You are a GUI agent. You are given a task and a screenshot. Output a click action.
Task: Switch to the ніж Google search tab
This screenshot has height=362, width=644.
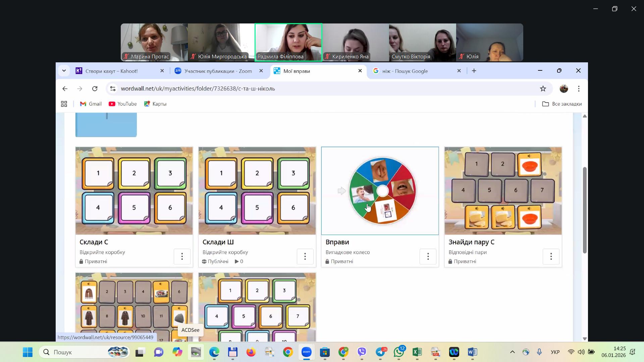[x=405, y=71]
